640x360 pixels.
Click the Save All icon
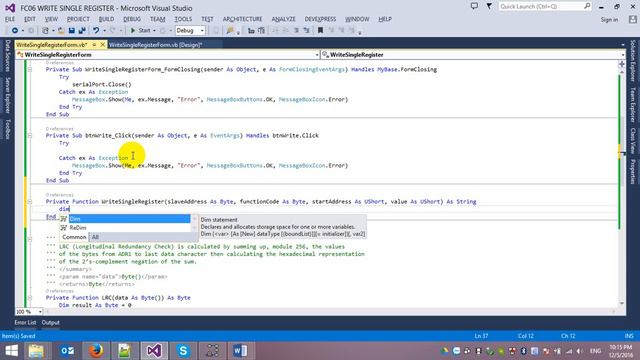82,31
